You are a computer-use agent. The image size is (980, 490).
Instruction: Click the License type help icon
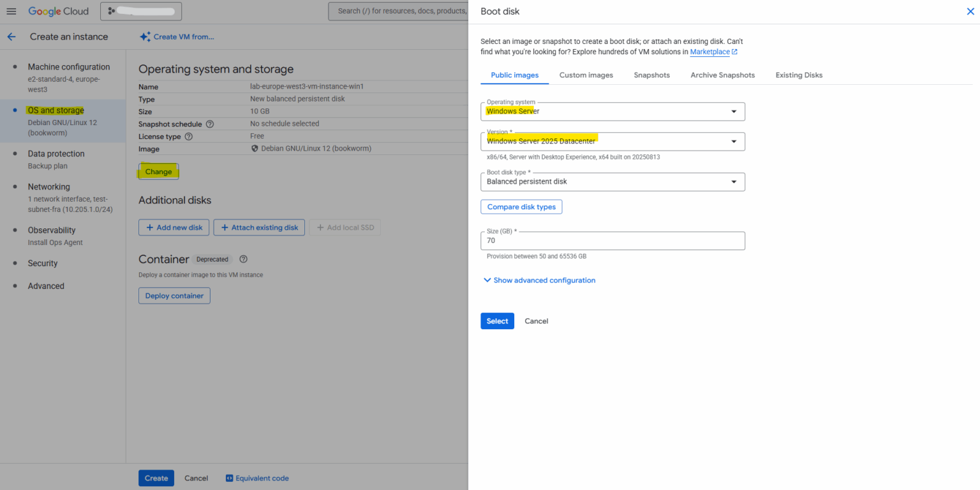click(188, 136)
